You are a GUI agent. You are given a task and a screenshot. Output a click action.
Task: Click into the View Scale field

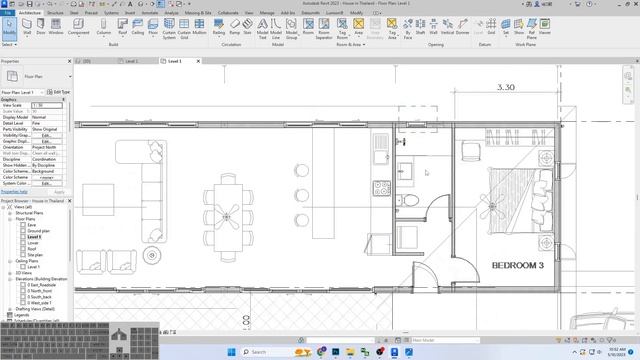pos(47,105)
